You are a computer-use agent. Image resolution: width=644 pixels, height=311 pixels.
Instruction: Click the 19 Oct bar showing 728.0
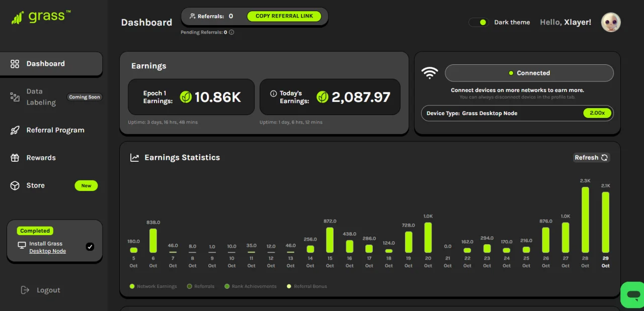[x=409, y=242]
